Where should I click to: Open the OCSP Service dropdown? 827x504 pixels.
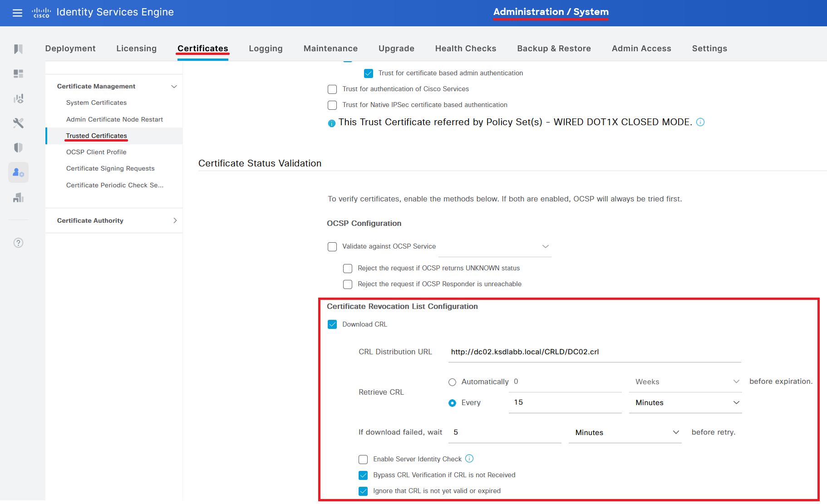495,246
